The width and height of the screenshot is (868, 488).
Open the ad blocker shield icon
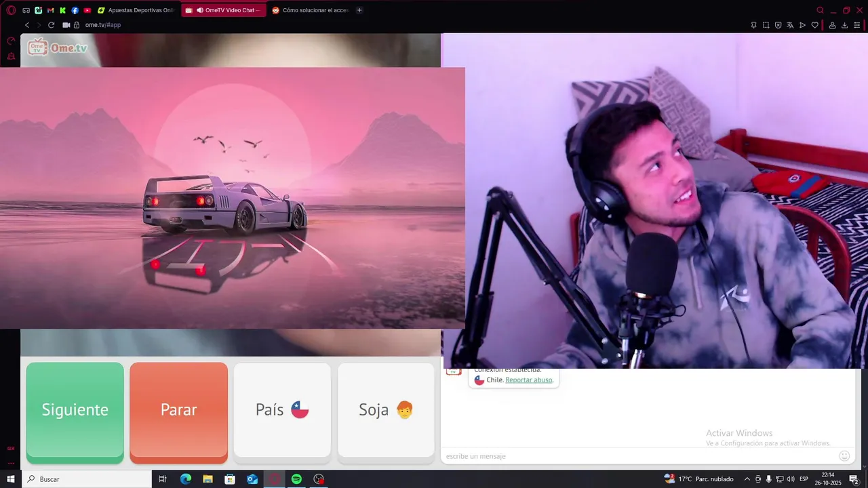point(778,25)
